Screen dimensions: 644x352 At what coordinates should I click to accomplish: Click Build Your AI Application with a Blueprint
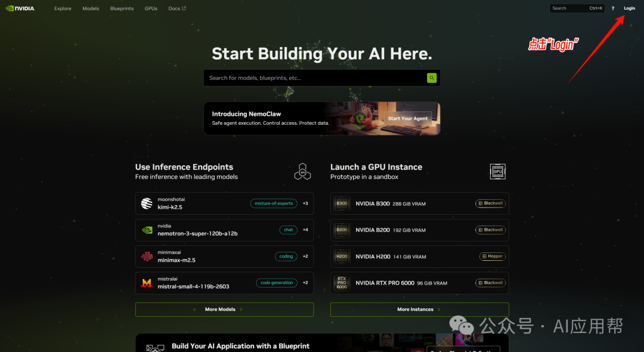241,346
